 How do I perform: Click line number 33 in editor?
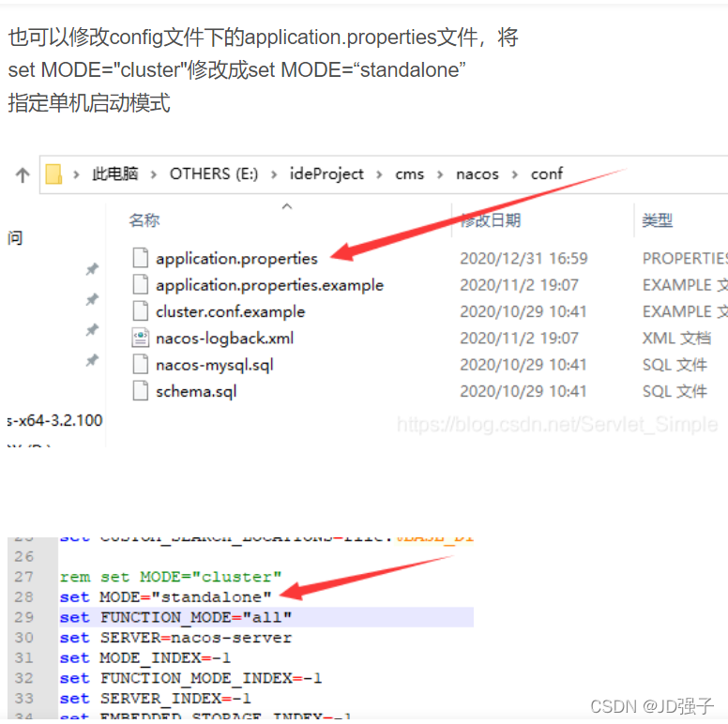click(x=23, y=699)
